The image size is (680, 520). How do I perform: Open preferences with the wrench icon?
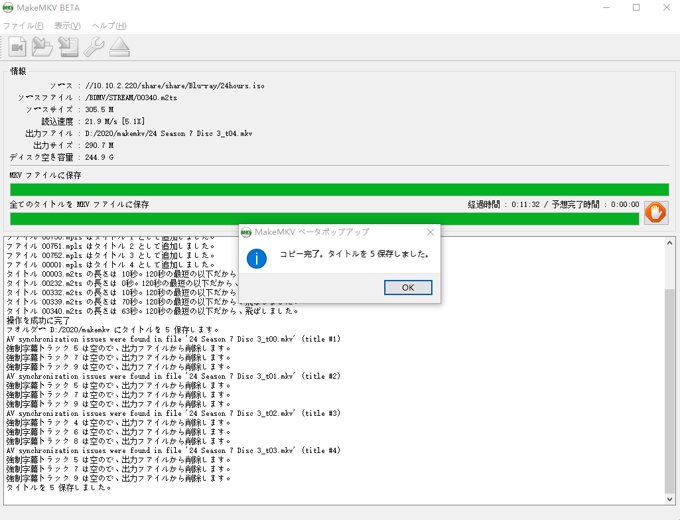[x=94, y=47]
